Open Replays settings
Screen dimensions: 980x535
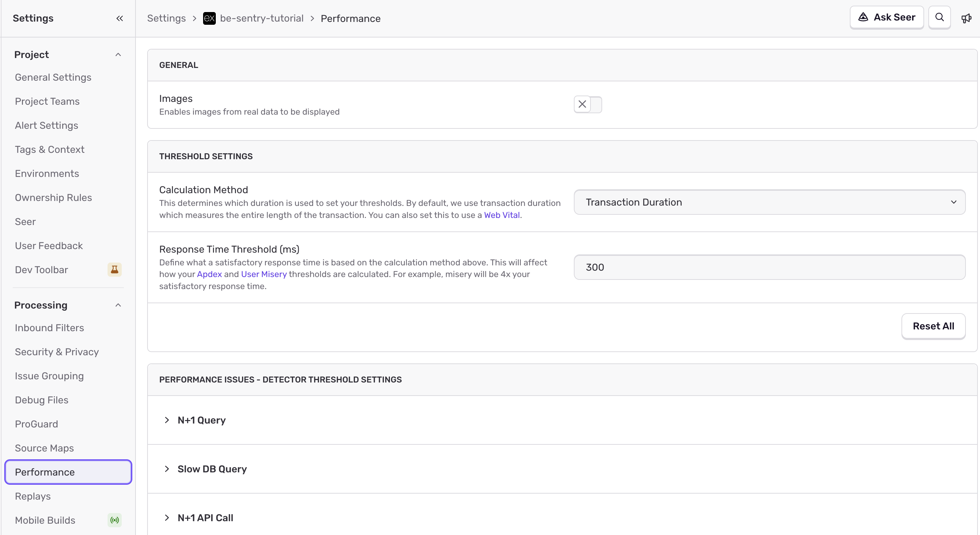click(33, 496)
